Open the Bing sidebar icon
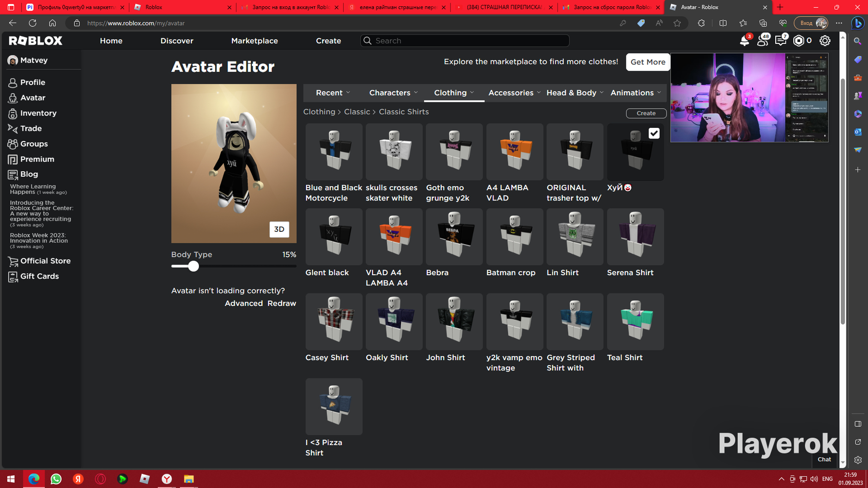The width and height of the screenshot is (868, 488). [858, 23]
